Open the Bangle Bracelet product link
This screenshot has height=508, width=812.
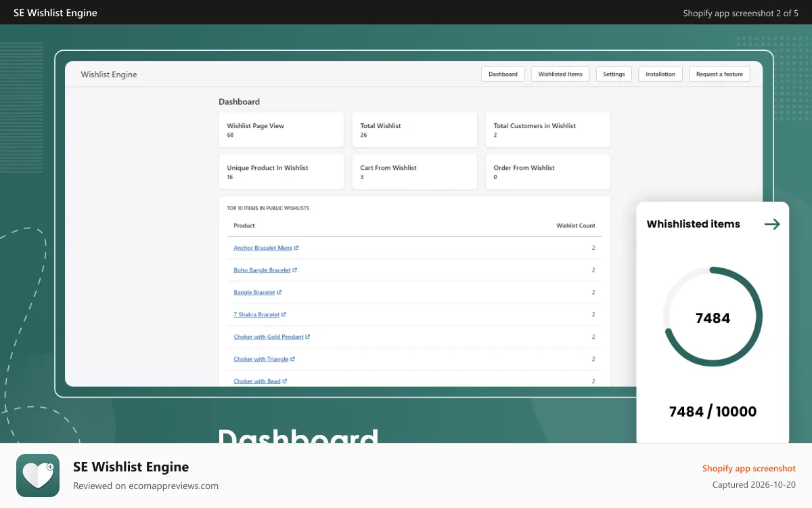pyautogui.click(x=254, y=293)
